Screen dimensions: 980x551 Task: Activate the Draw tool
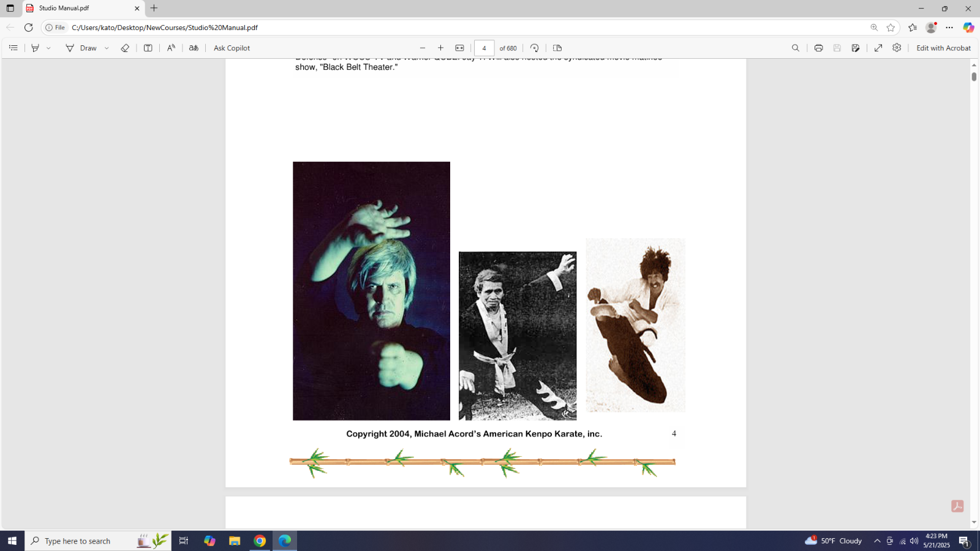(x=81, y=48)
